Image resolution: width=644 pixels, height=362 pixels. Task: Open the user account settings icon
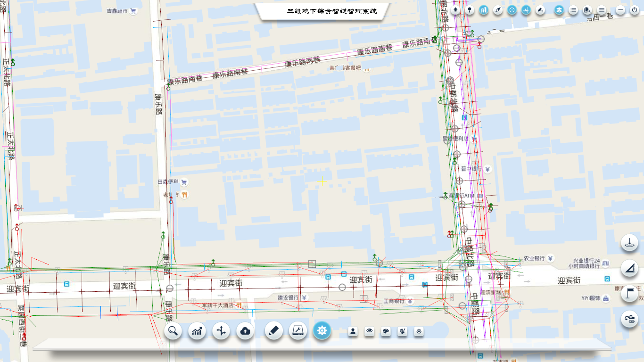point(353,331)
